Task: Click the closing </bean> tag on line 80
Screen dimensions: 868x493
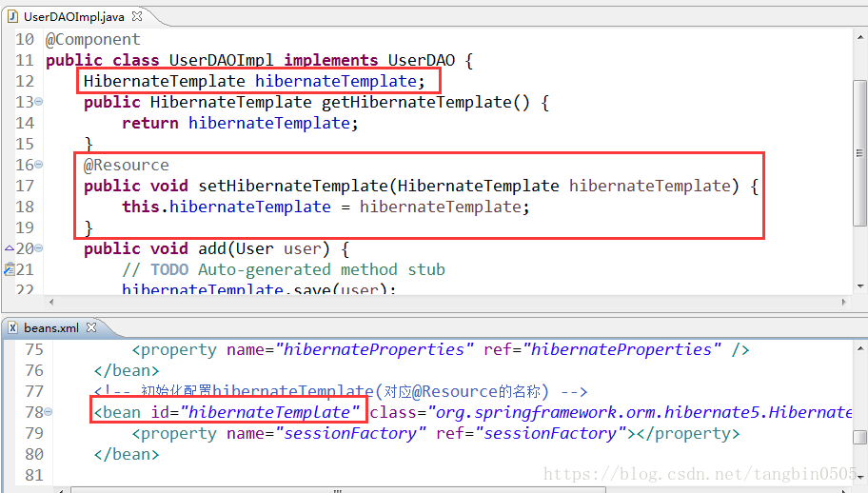Action: (x=127, y=454)
